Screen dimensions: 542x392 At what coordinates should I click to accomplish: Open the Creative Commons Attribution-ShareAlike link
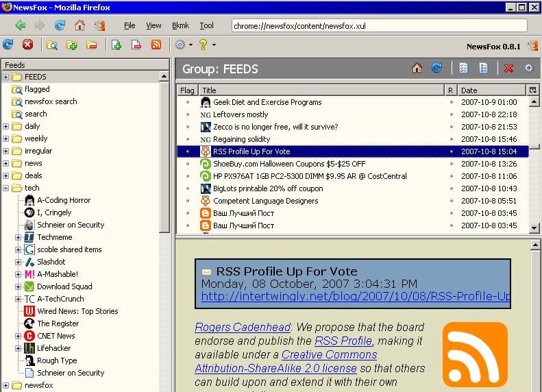pyautogui.click(x=286, y=362)
